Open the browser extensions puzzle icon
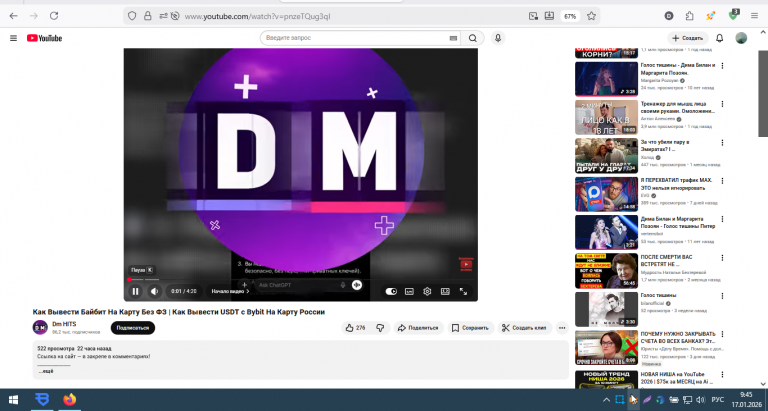 (689, 16)
